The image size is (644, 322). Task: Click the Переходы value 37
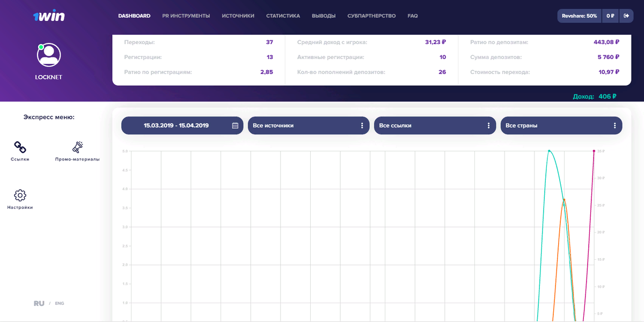[269, 42]
